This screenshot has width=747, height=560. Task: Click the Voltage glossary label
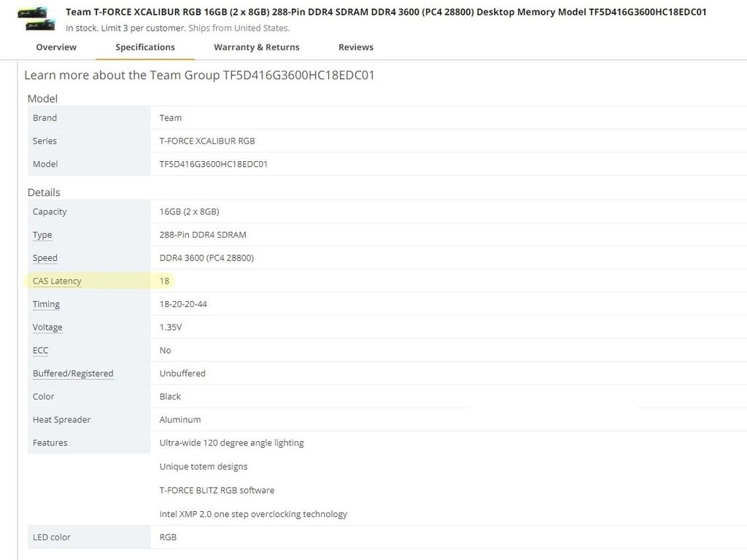(47, 327)
